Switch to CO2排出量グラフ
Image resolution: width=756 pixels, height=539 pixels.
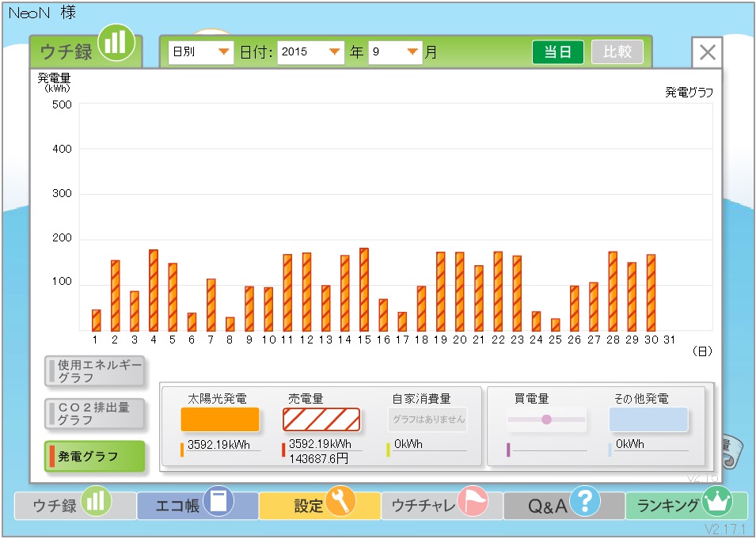coord(94,414)
